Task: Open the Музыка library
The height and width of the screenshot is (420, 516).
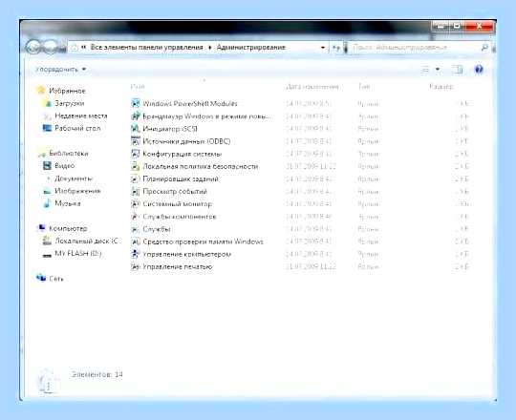Action: (68, 203)
